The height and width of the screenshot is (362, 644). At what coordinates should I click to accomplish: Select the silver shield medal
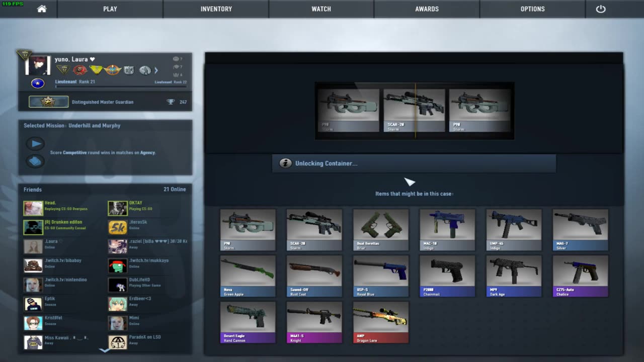129,70
